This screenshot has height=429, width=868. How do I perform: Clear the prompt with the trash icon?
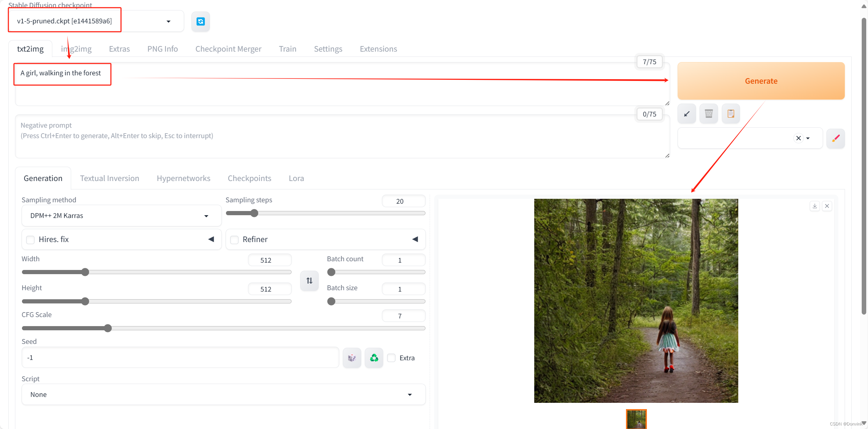click(709, 114)
